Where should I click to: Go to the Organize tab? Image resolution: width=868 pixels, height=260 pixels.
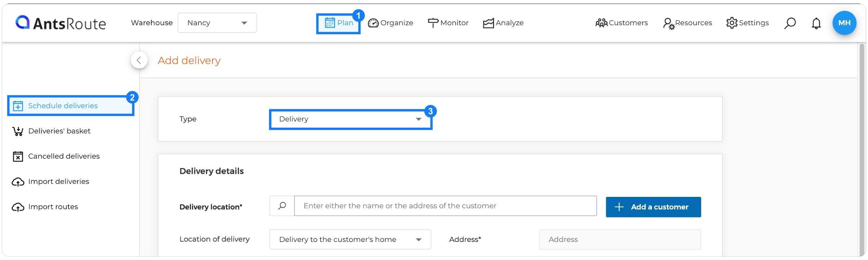click(x=390, y=23)
